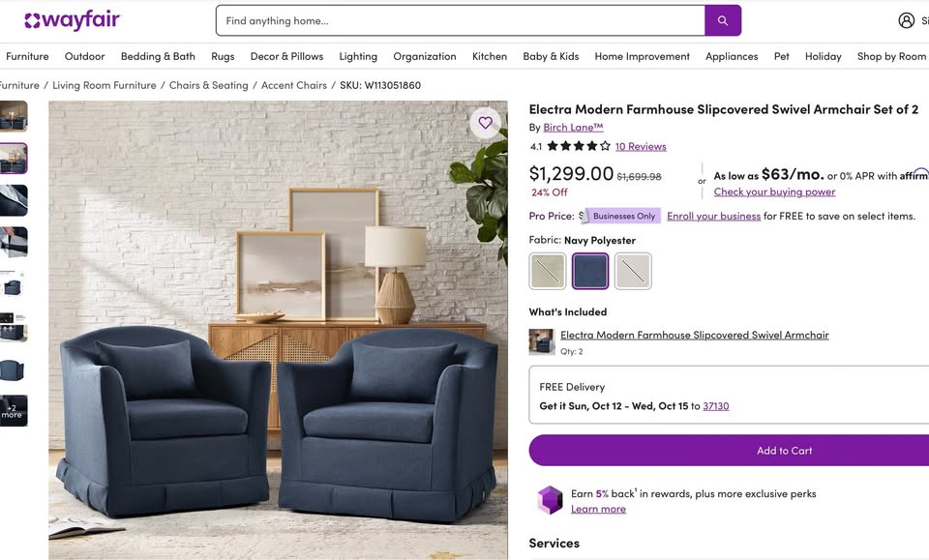Select the Navy Polyester fabric swatch
The height and width of the screenshot is (560, 929).
tap(590, 271)
